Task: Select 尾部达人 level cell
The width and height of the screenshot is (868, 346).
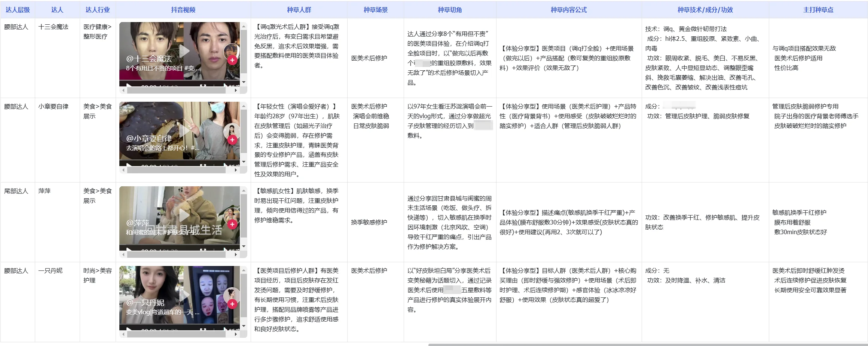Action: point(18,222)
